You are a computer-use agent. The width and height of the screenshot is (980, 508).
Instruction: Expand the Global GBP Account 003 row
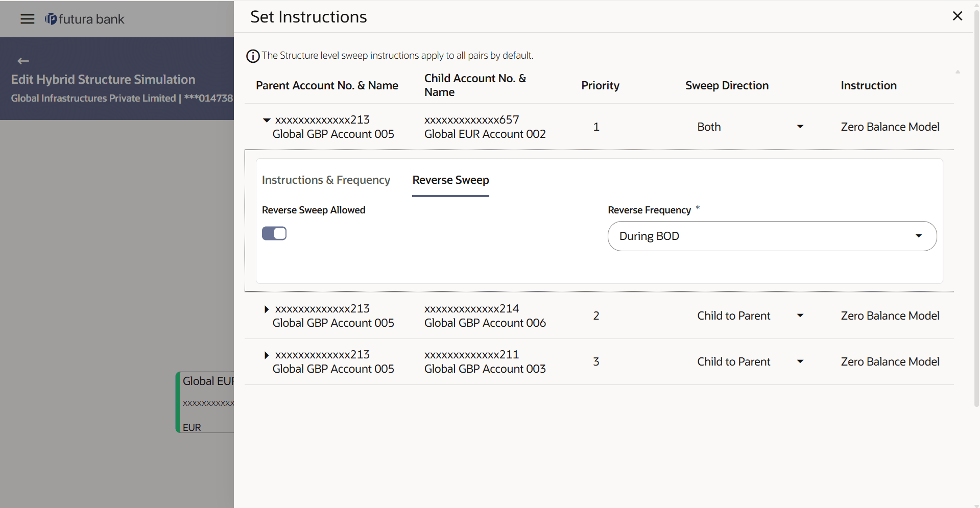[x=267, y=355]
